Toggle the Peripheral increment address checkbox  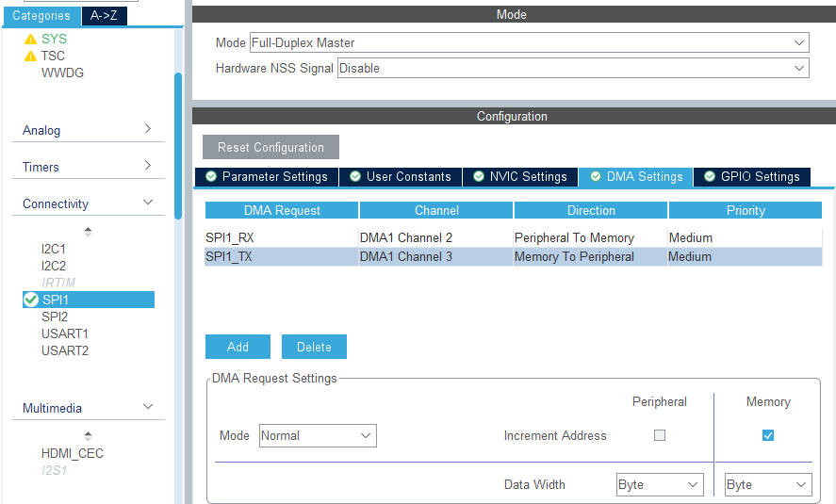[x=660, y=435]
